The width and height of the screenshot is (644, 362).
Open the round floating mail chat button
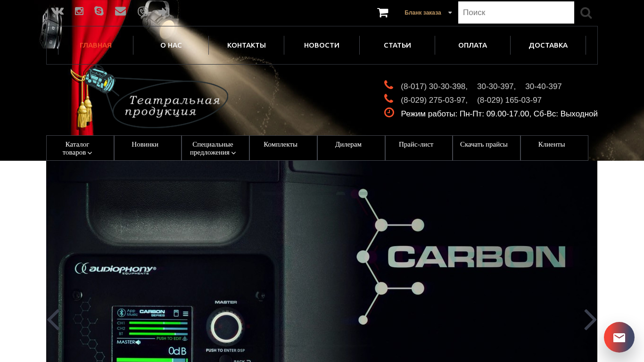[x=619, y=337]
